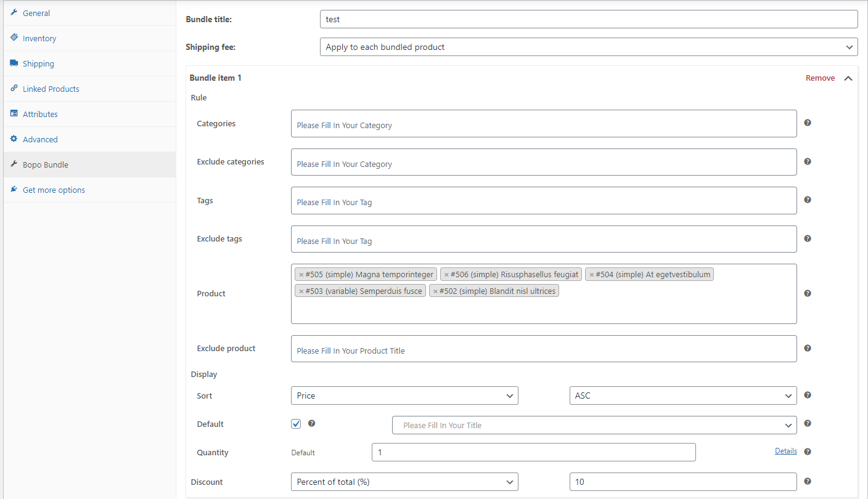868x499 pixels.
Task: Collapse Bundle item 1 panel chevron
Action: coord(848,78)
